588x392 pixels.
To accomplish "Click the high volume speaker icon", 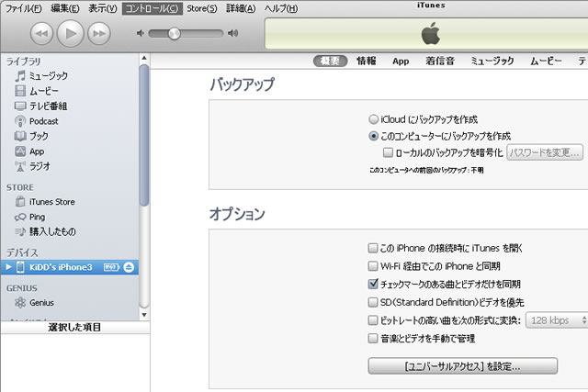I will click(x=232, y=33).
